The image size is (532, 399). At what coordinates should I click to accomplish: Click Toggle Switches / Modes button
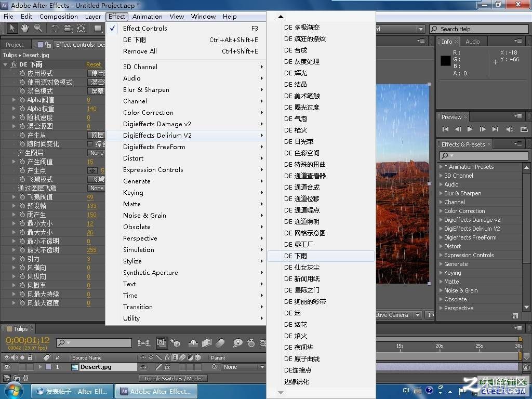pos(173,378)
